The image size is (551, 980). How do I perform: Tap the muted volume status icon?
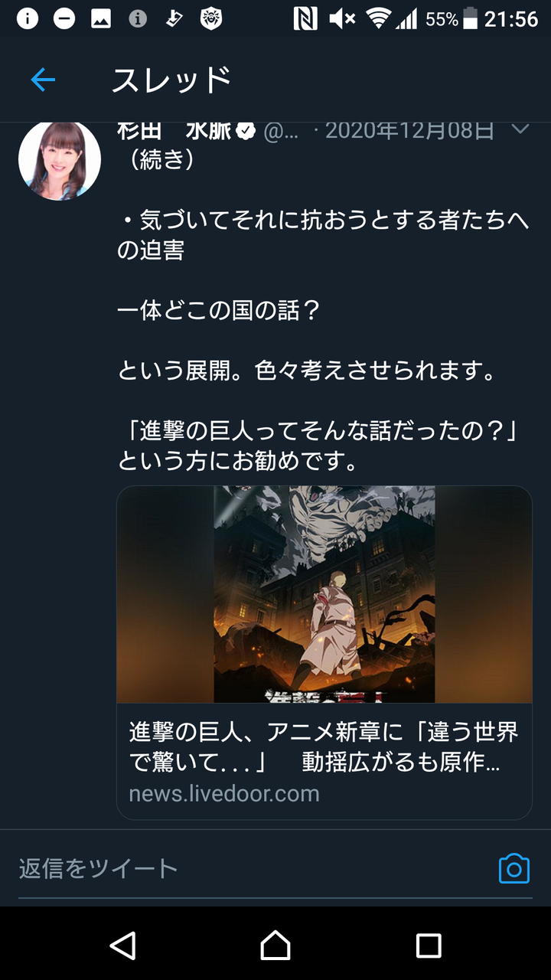(x=342, y=18)
